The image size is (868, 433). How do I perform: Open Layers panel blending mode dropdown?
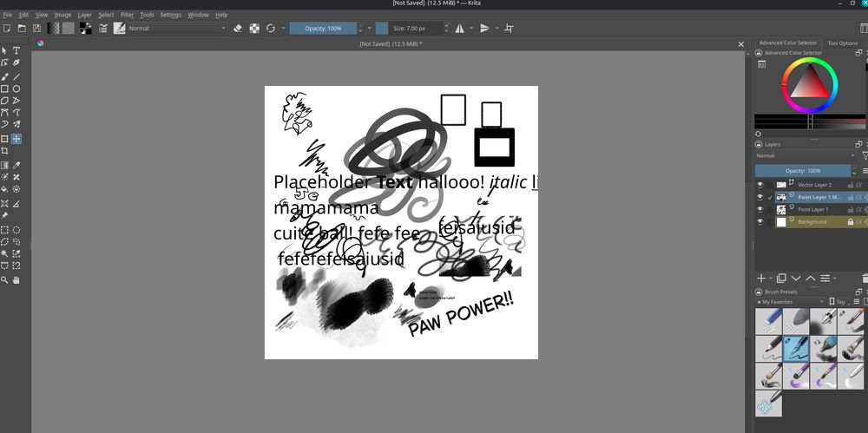coord(806,156)
